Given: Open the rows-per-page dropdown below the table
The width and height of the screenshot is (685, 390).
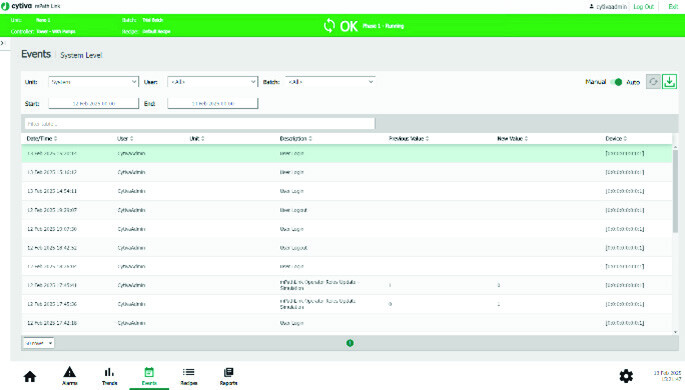Looking at the screenshot, I should click(x=38, y=343).
